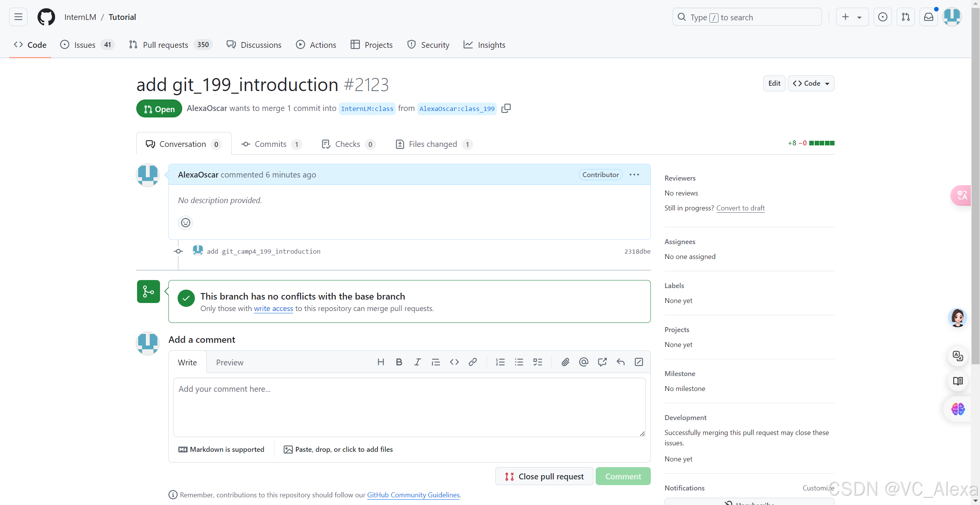Open the user avatar menu in header
The image size is (980, 505).
tap(952, 17)
